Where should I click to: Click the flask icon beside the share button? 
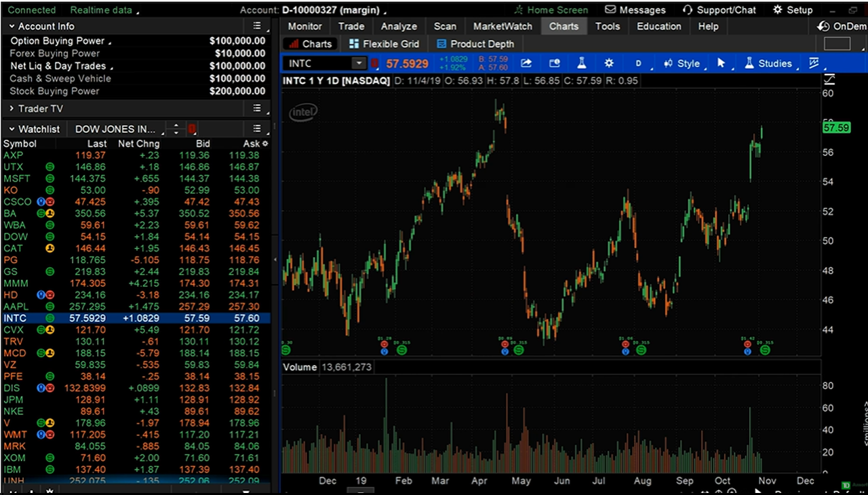click(x=581, y=63)
